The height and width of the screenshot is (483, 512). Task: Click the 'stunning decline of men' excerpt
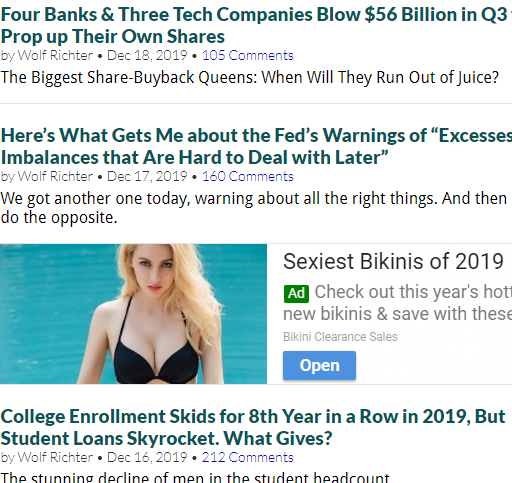point(195,477)
